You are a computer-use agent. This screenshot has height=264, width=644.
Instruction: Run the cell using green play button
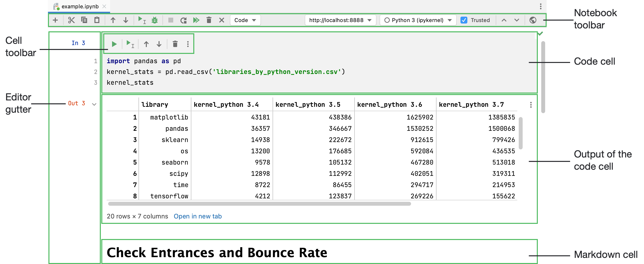tap(114, 44)
